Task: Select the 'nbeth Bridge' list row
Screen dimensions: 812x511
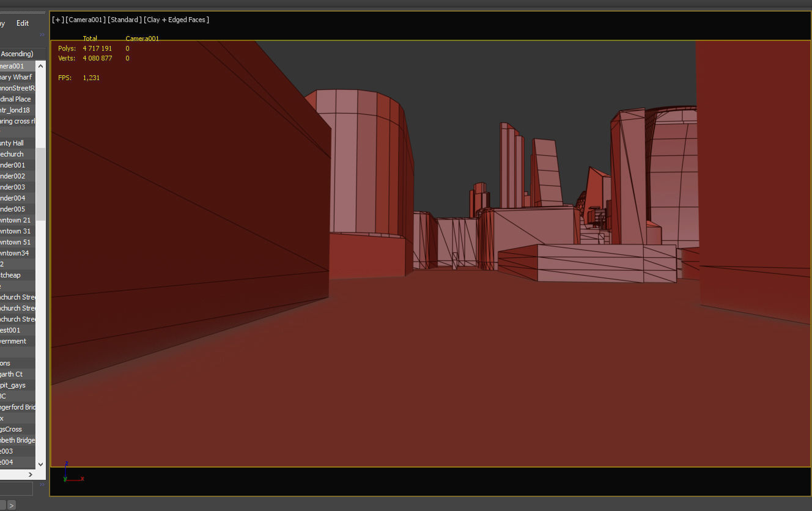Action: click(x=18, y=440)
